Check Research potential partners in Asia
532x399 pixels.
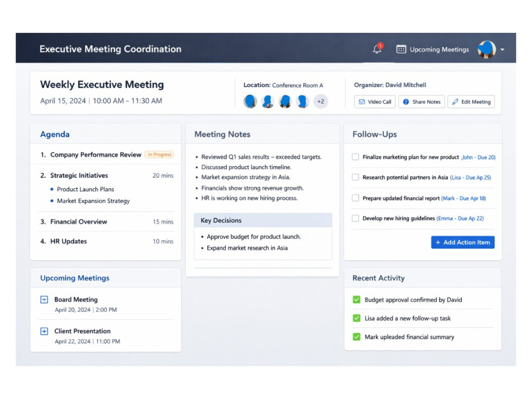(x=355, y=177)
